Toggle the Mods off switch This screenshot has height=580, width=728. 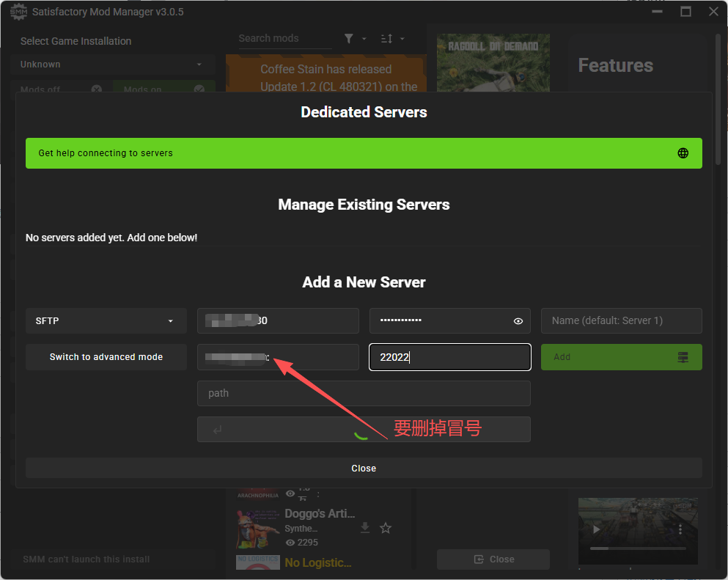[x=61, y=87]
